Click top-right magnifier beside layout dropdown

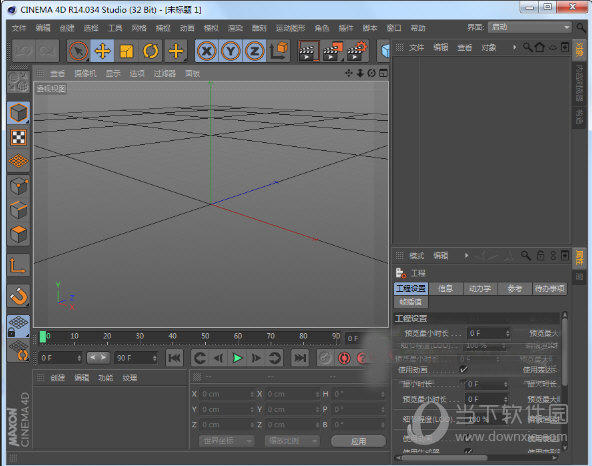pos(581,28)
